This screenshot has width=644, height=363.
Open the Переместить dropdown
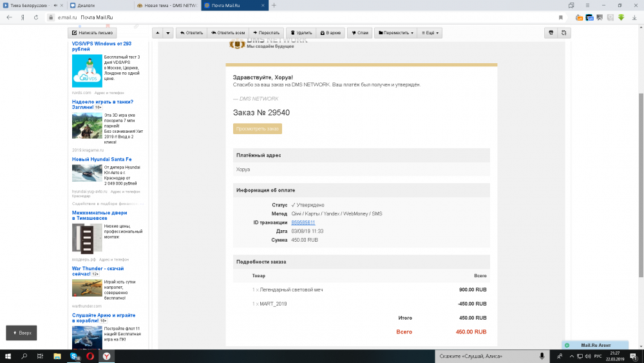(395, 32)
